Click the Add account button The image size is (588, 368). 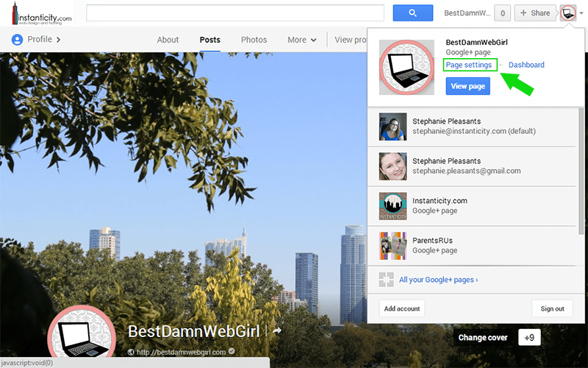[x=402, y=308]
